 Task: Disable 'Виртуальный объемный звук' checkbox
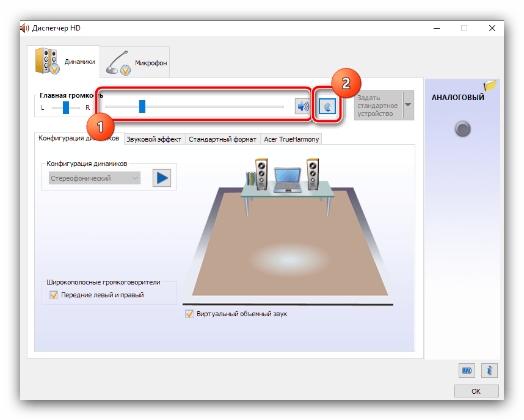(x=189, y=314)
